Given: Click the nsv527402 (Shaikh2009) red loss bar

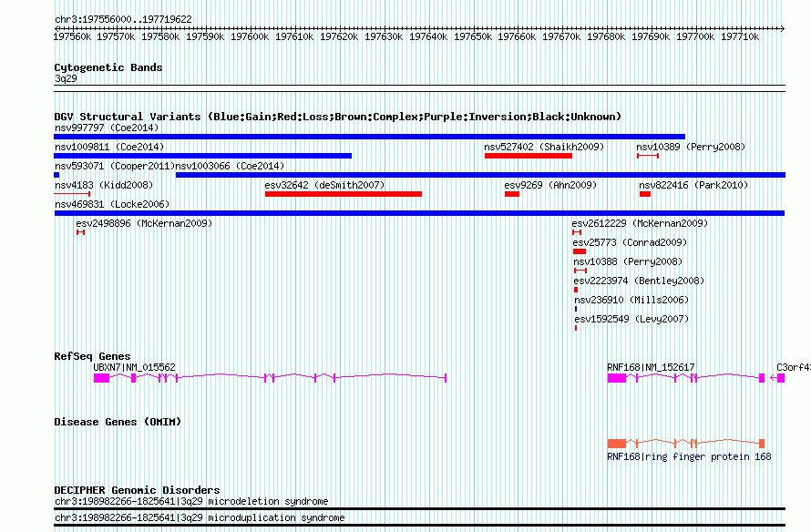Looking at the screenshot, I should click(x=529, y=156).
